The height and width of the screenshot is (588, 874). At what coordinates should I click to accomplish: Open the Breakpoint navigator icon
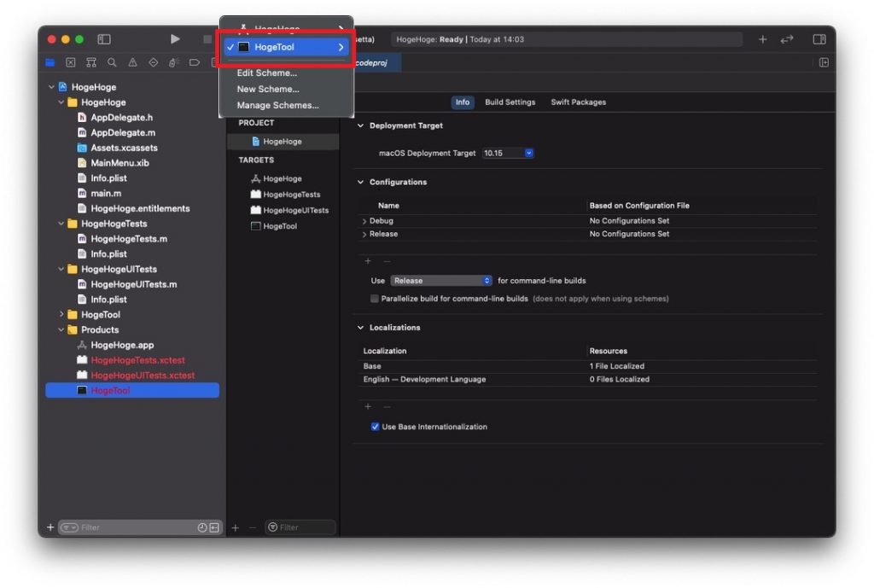(x=194, y=62)
